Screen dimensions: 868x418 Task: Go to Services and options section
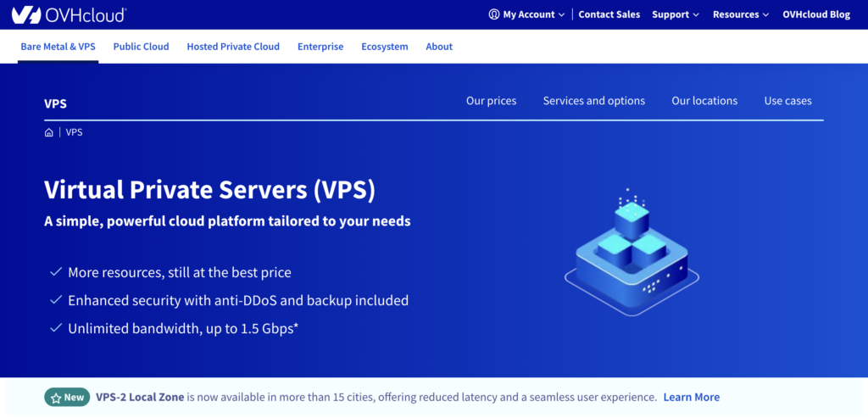(x=594, y=101)
